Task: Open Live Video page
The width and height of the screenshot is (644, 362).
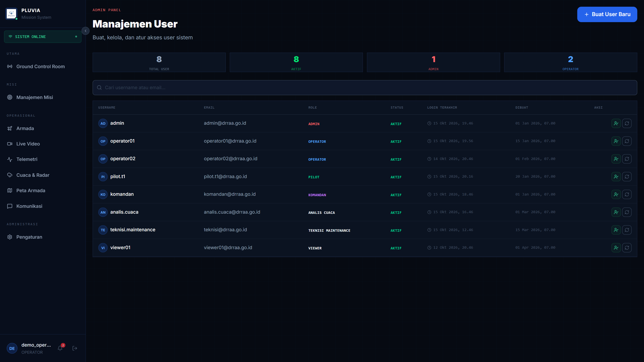Action: pos(43,144)
